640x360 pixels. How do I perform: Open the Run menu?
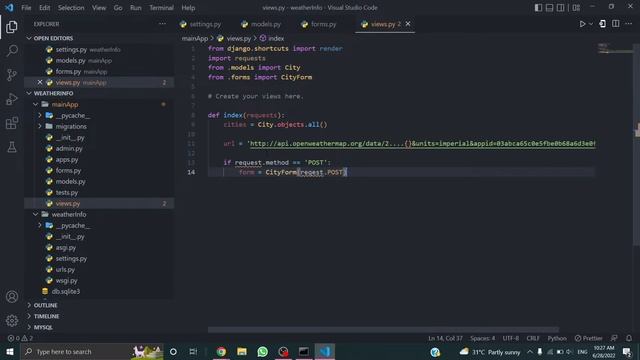136,8
